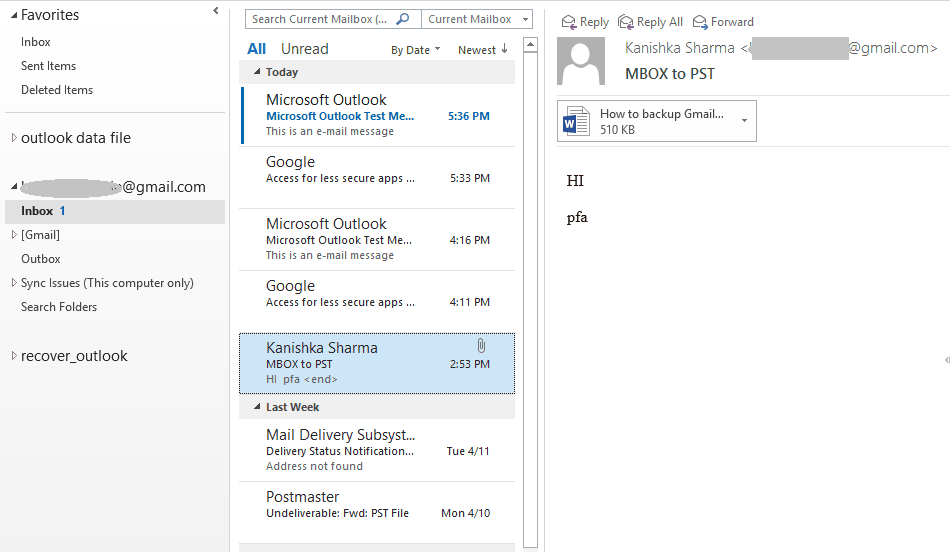This screenshot has height=552, width=950.
Task: Click the Reply All button label
Action: 660,22
